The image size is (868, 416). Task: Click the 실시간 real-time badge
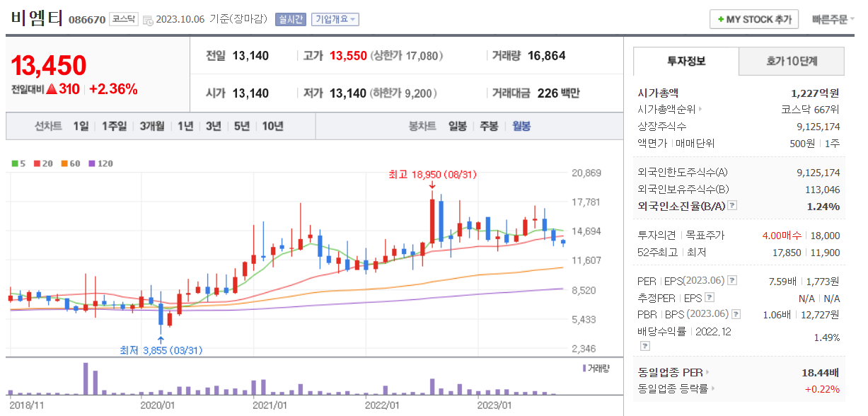(291, 19)
